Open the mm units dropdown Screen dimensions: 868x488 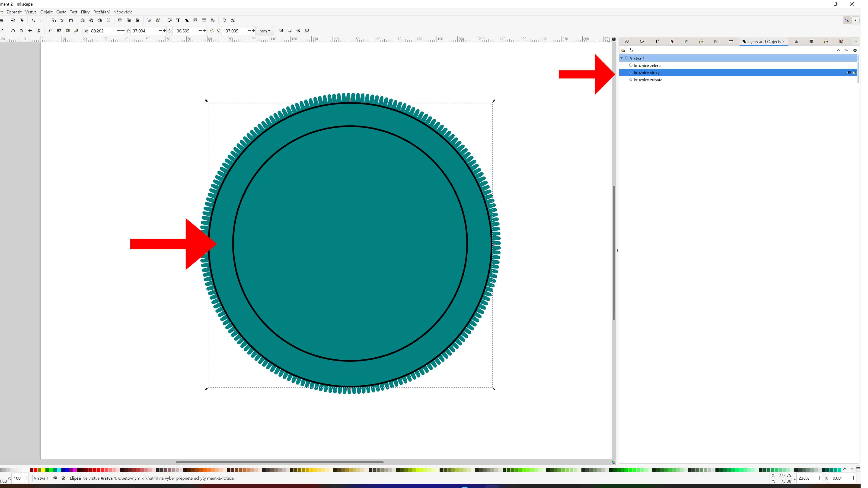265,31
